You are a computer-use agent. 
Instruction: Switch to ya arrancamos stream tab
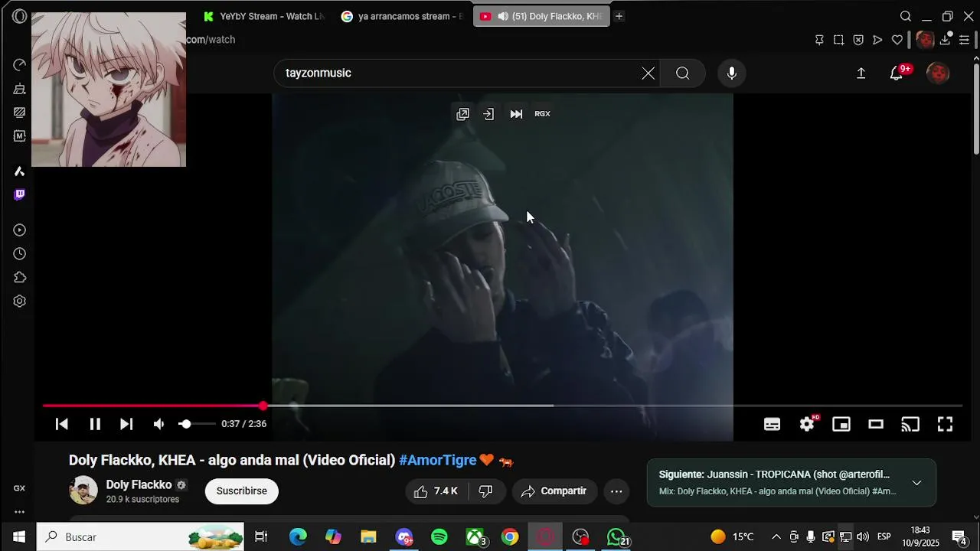coord(402,16)
